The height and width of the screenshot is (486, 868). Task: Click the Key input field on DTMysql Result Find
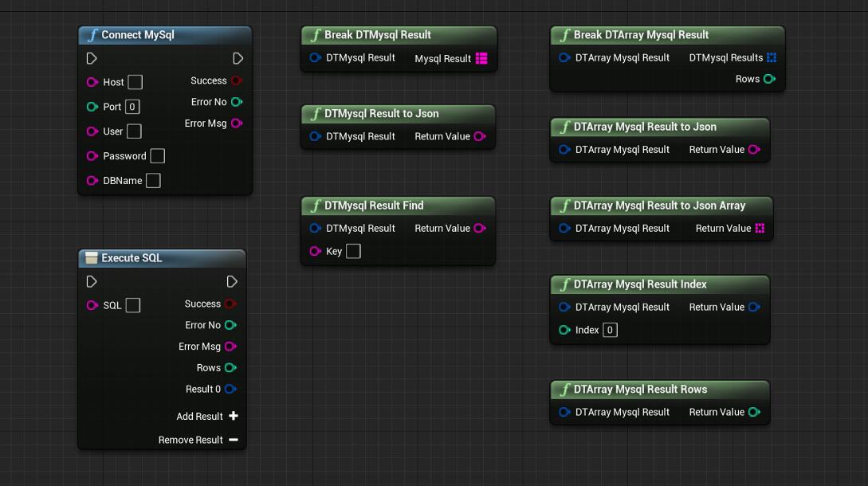[x=353, y=251]
